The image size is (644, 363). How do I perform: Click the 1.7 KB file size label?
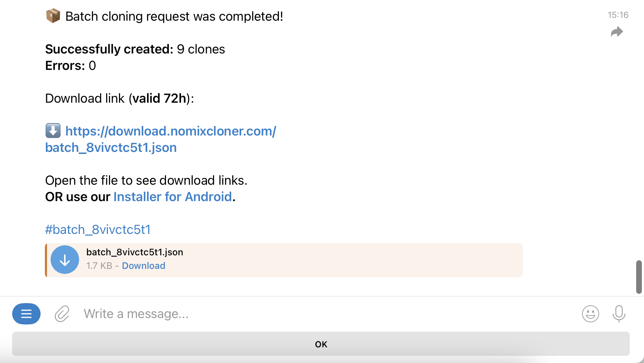99,266
